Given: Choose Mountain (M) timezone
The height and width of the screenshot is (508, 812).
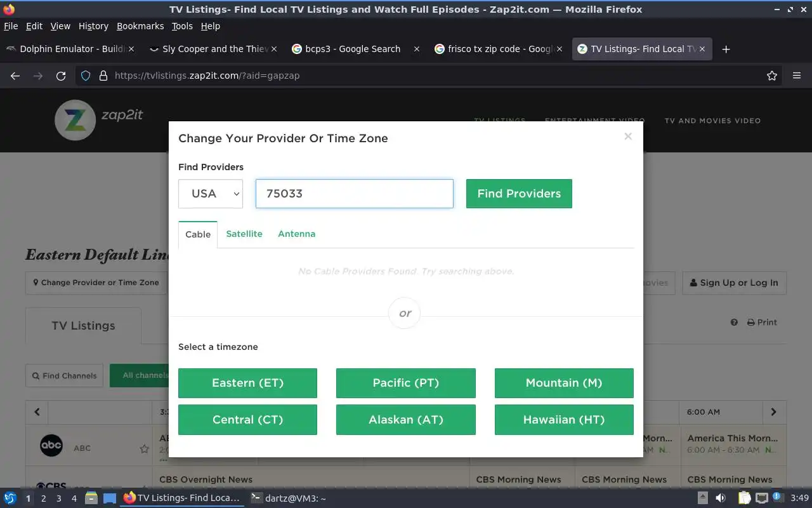Looking at the screenshot, I should [x=564, y=383].
